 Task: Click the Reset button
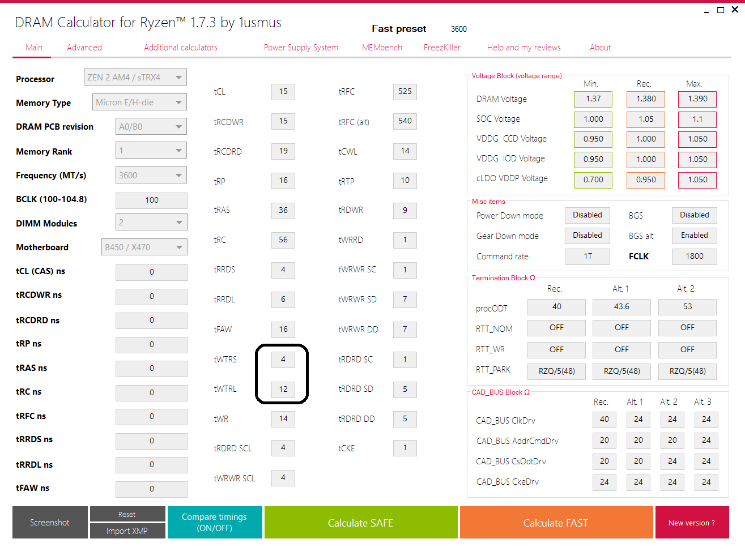click(127, 514)
